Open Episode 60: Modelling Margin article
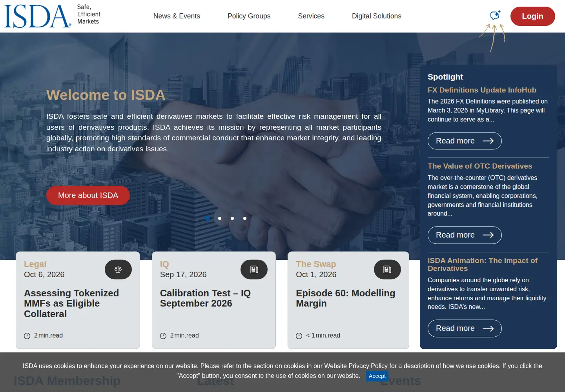Image resolution: width=565 pixels, height=392 pixels. (346, 298)
